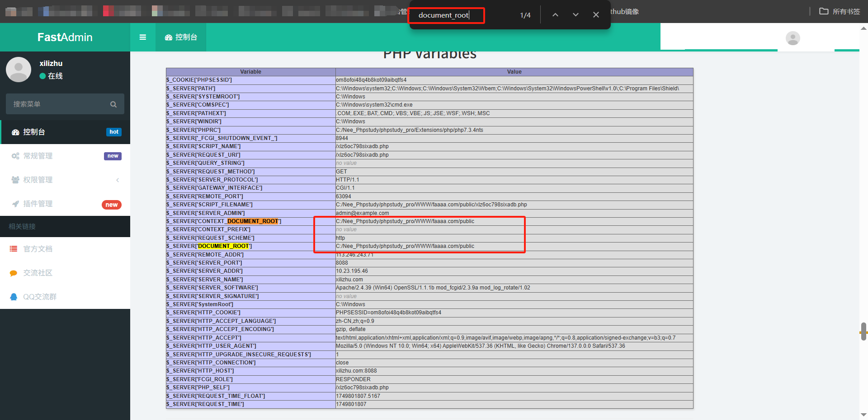This screenshot has width=868, height=420.
Task: Click the RESPONDER FCGI role value
Action: coord(354,379)
